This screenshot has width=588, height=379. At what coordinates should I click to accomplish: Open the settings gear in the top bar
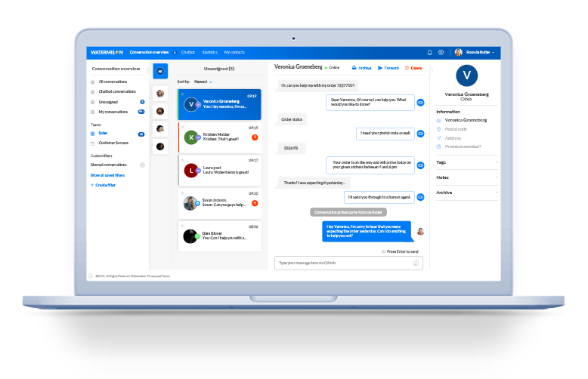pyautogui.click(x=441, y=52)
